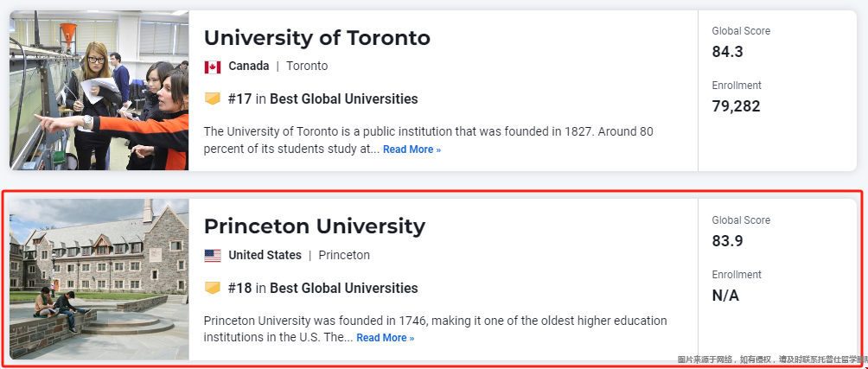Image resolution: width=868 pixels, height=369 pixels.
Task: Click the Canada country label
Action: pos(248,67)
